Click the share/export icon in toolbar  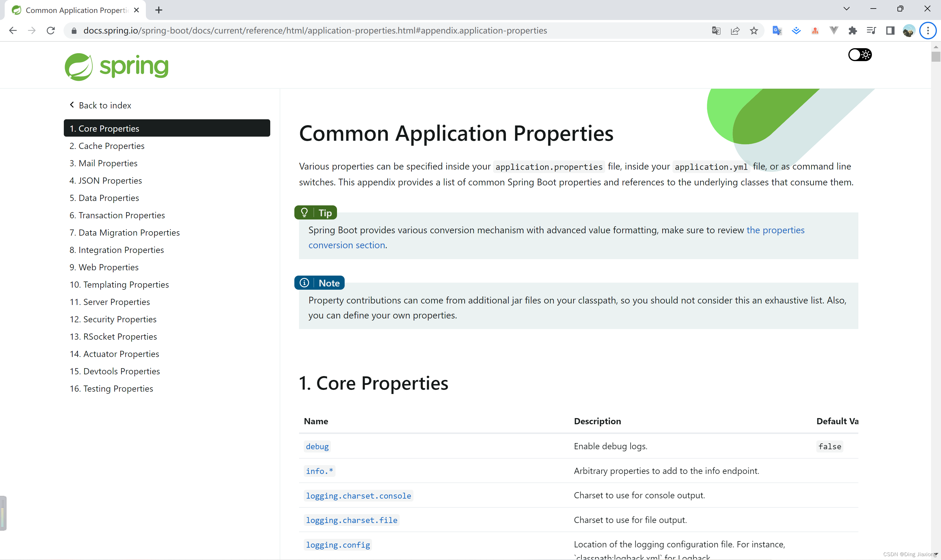735,31
